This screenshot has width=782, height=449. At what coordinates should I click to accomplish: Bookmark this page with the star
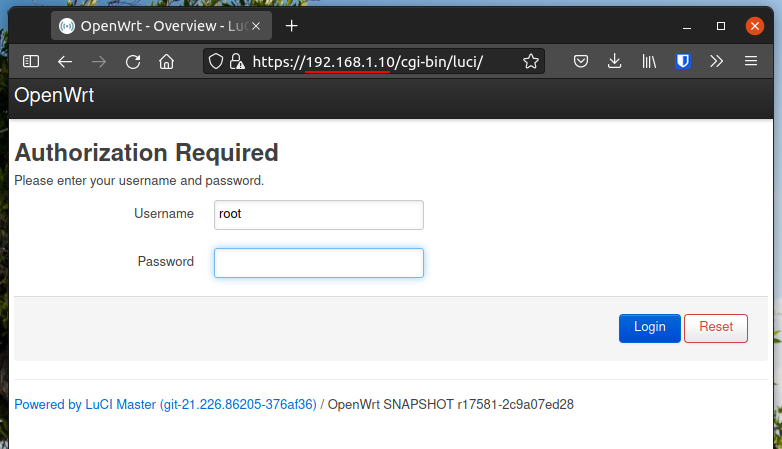(530, 61)
